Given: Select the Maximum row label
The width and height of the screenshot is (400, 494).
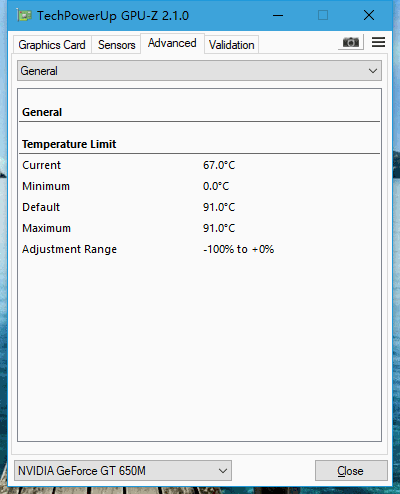Looking at the screenshot, I should coord(47,228).
